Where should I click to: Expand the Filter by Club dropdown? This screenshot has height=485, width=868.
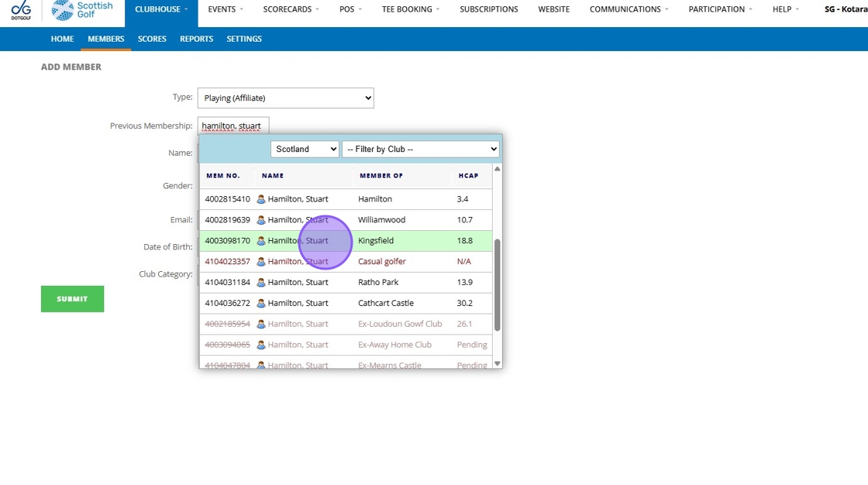420,150
